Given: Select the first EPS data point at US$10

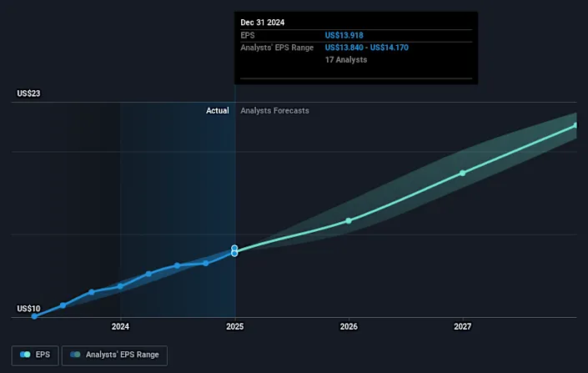Looking at the screenshot, I should pos(34,316).
